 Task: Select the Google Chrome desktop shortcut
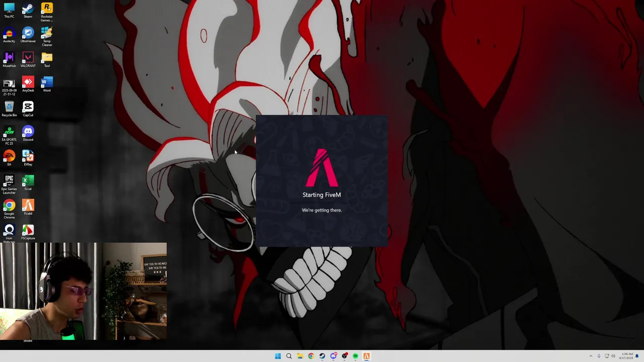[9, 210]
